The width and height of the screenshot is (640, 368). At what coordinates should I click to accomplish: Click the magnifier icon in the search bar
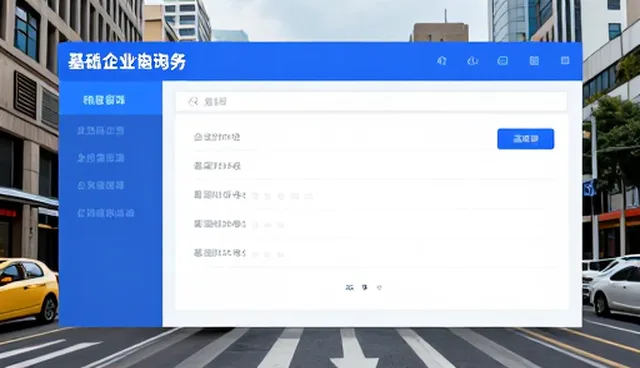[193, 102]
